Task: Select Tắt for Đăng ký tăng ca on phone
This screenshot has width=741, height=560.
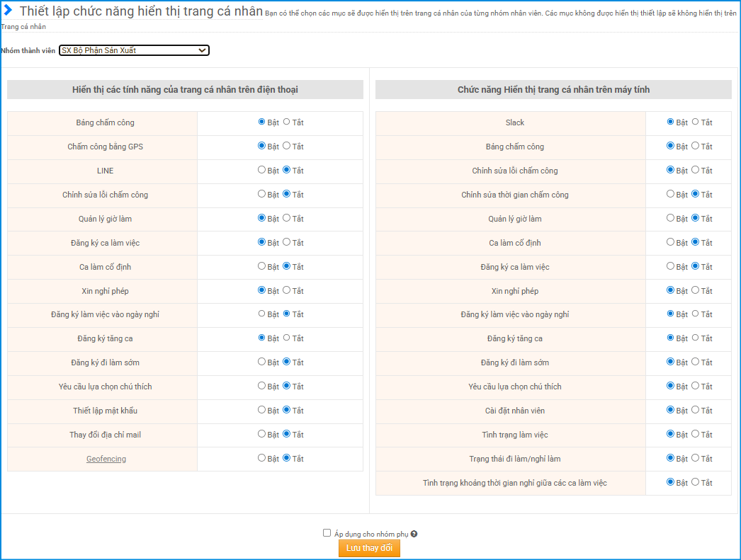Action: (x=287, y=338)
